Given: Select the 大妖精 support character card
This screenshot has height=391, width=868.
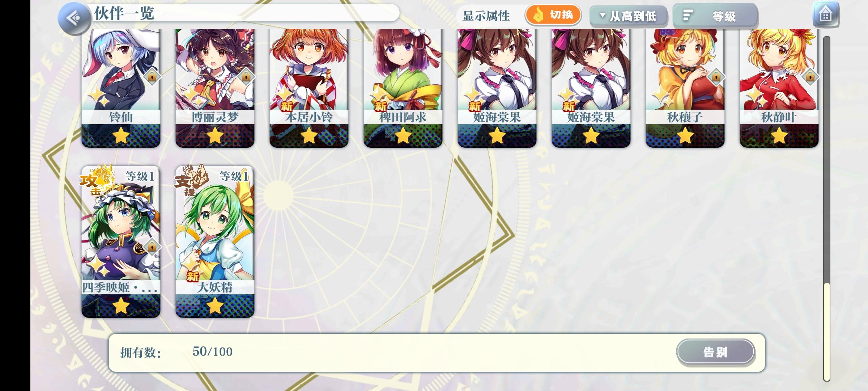Looking at the screenshot, I should 215,242.
